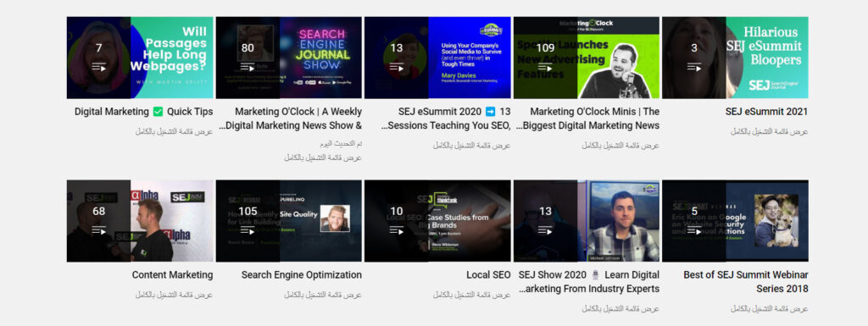Image resolution: width=868 pixels, height=326 pixels.
Task: Click the playlist icon with count 5
Action: [x=694, y=230]
